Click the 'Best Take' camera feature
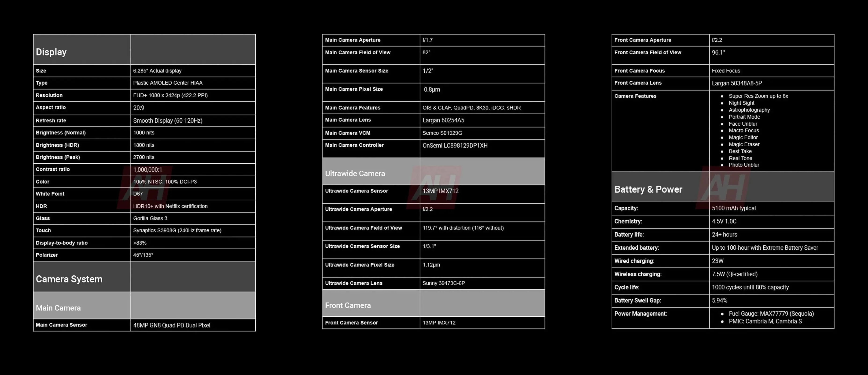 [740, 151]
